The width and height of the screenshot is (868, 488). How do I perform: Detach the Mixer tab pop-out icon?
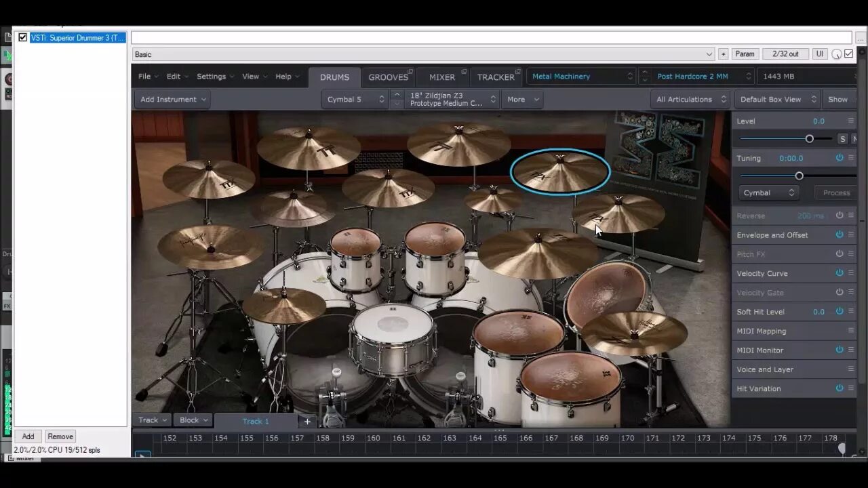click(464, 70)
